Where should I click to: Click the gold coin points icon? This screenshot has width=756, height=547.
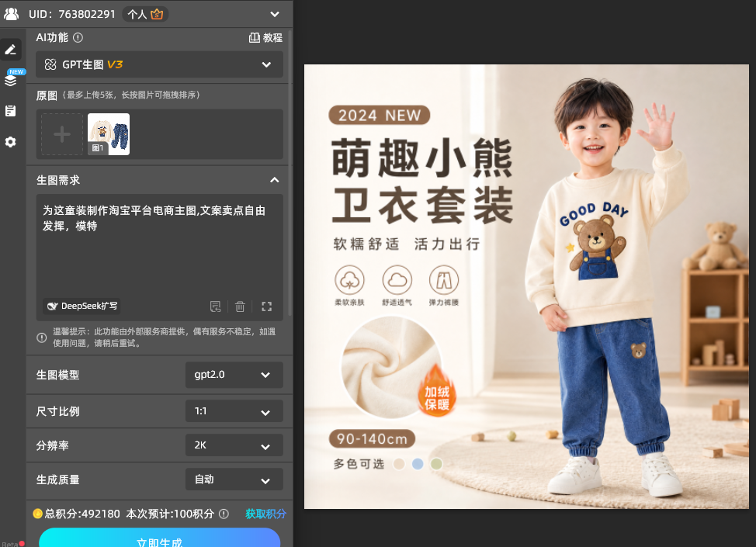pyautogui.click(x=37, y=514)
